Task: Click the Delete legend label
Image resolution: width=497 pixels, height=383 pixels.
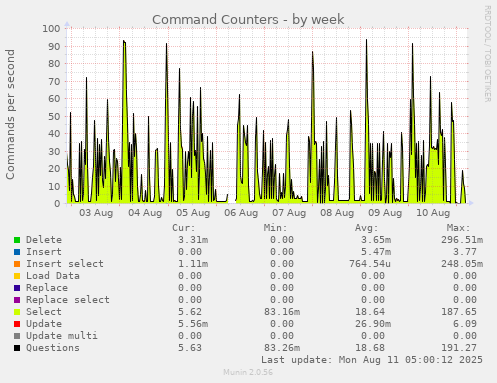Action: pos(44,240)
